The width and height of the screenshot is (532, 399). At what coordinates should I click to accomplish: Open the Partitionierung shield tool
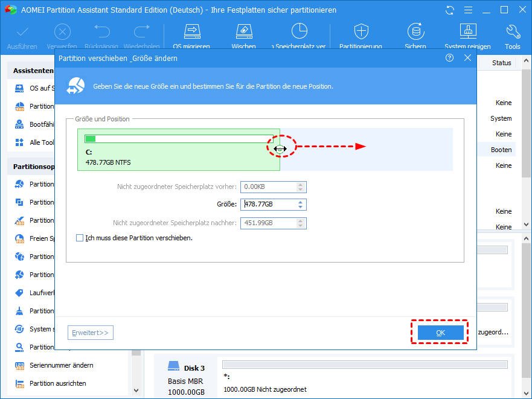(x=361, y=31)
